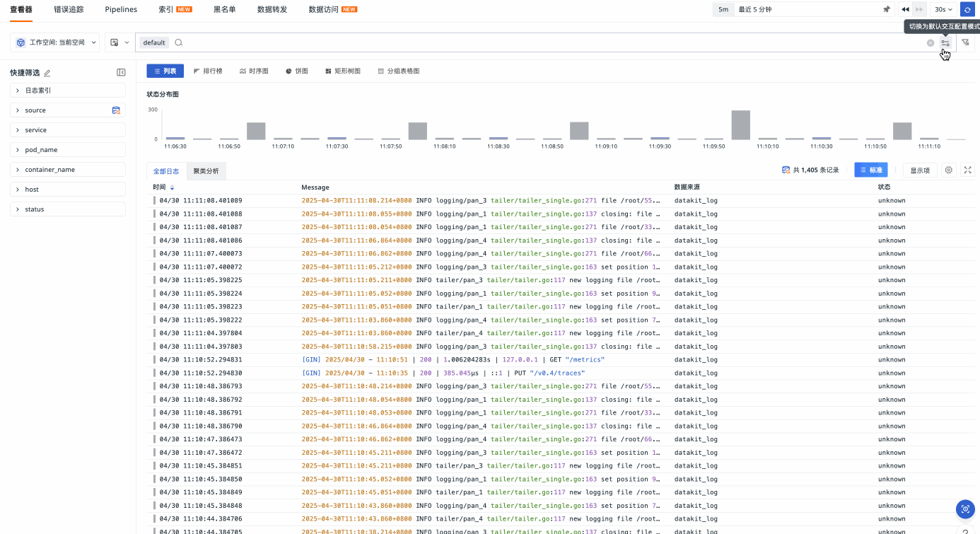Switch to 时序图 time series view

(x=254, y=71)
